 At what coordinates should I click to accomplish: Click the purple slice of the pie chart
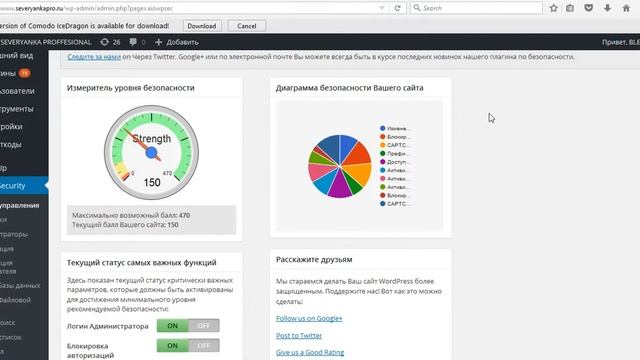tap(340, 186)
